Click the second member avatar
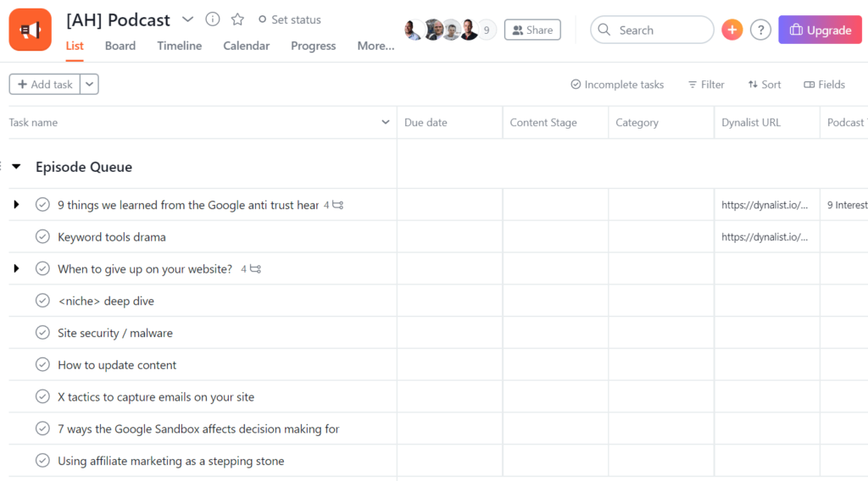This screenshot has width=868, height=481. click(x=433, y=30)
